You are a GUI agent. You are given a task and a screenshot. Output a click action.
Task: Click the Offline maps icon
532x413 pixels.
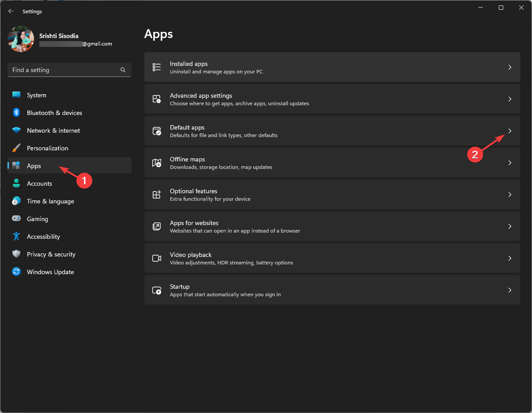click(156, 162)
